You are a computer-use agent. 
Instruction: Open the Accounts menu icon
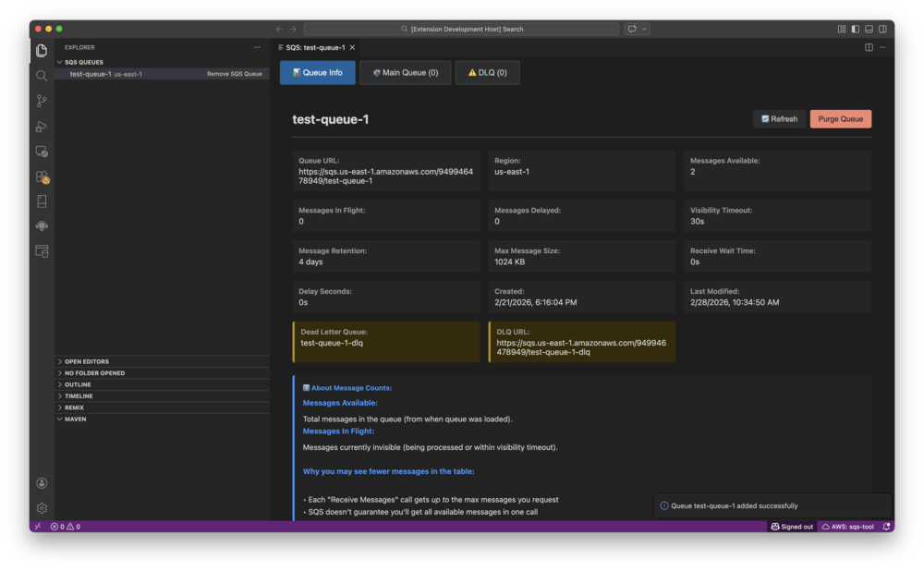click(x=42, y=483)
